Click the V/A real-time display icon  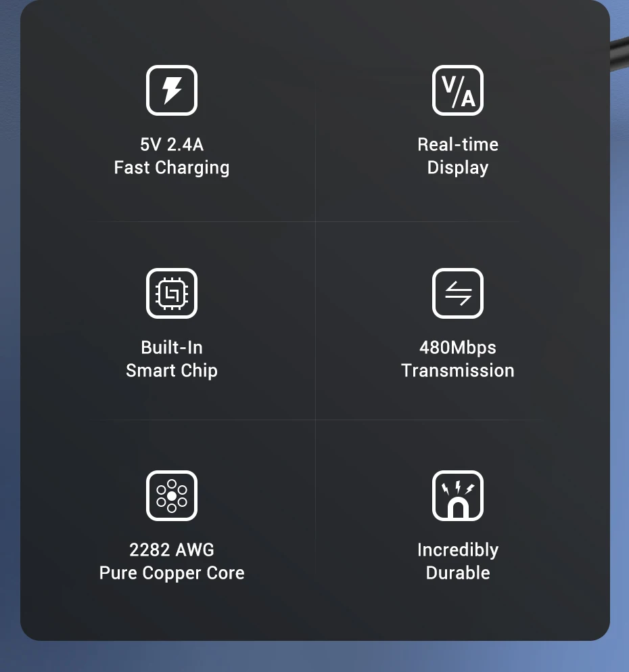pos(458,91)
